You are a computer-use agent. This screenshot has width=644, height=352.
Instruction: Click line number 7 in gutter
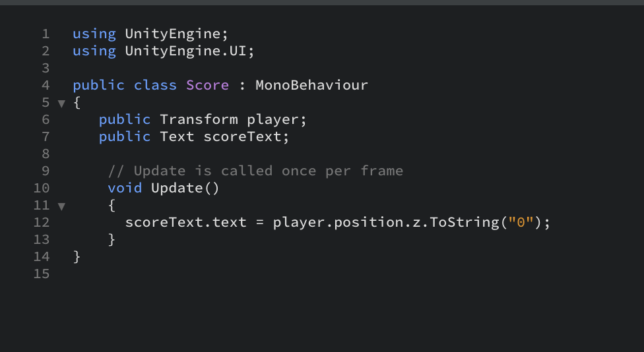45,136
